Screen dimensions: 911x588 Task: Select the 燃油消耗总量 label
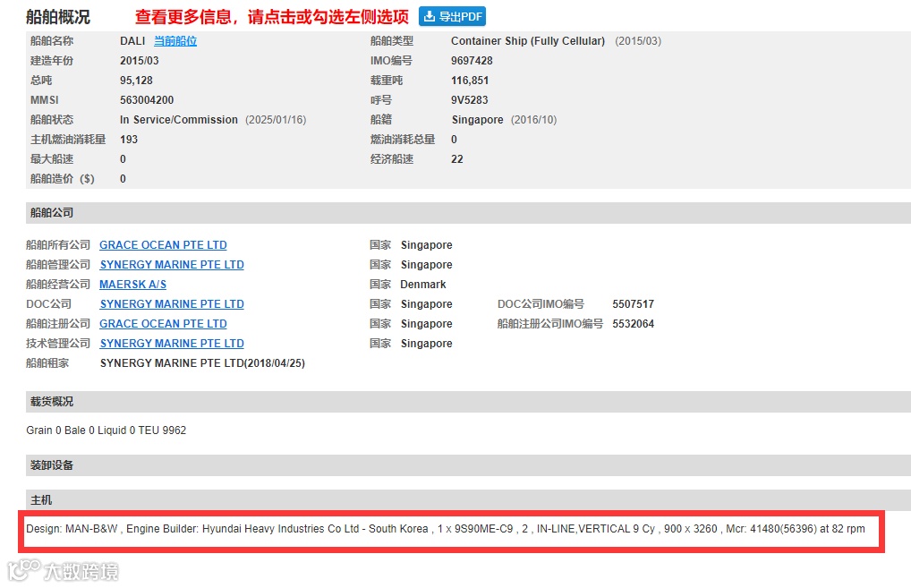[403, 140]
